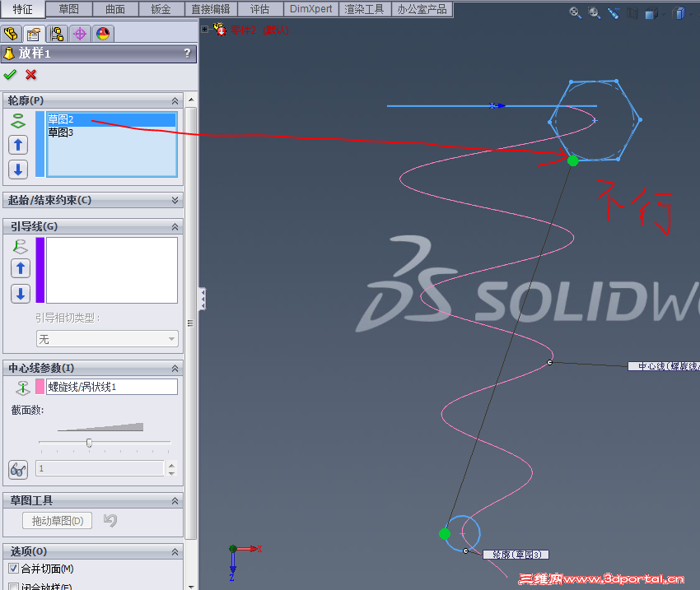Open help for 放样1 panel
The height and width of the screenshot is (590, 700).
187,53
